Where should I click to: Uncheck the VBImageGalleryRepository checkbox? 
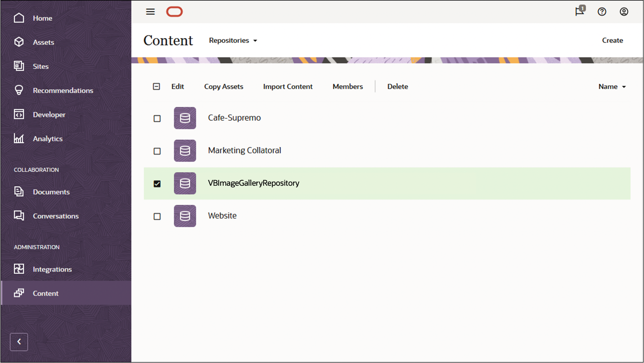157,183
